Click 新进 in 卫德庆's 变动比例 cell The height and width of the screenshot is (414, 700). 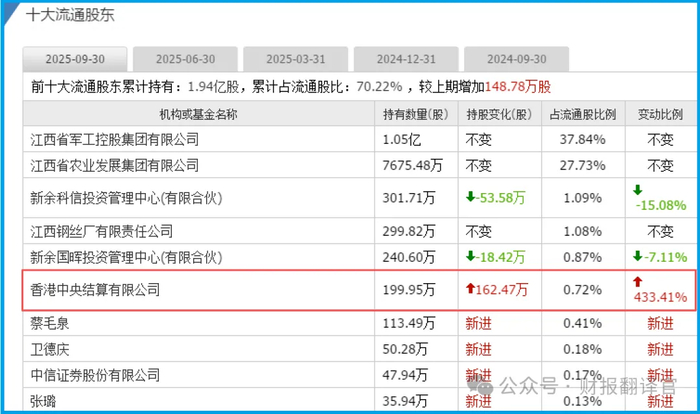click(x=660, y=349)
